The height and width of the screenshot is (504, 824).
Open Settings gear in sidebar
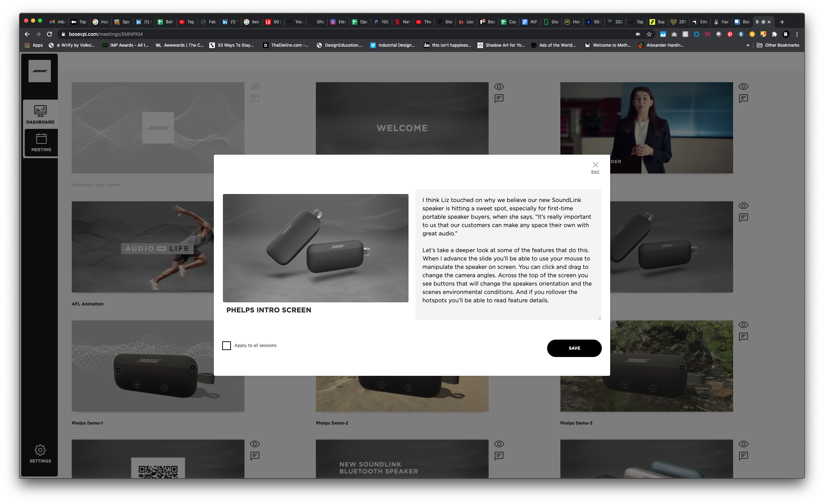tap(40, 453)
